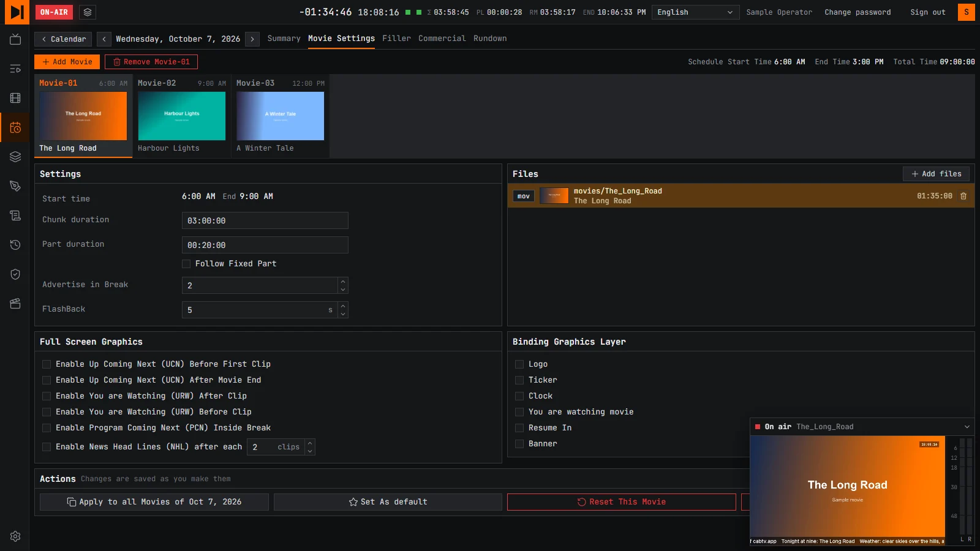The image size is (980, 551).
Task: Click Add files button
Action: (x=936, y=174)
